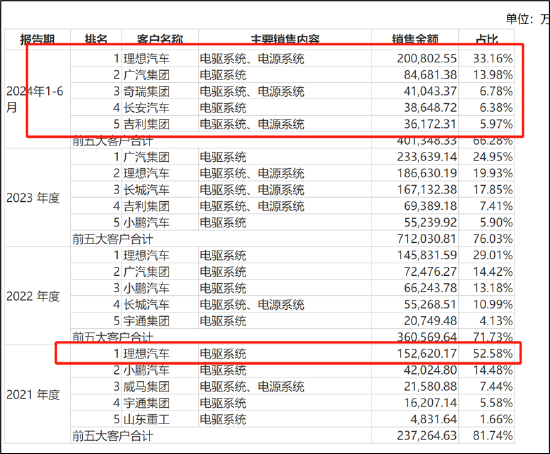Click sales amount 72,476.27

click(x=430, y=272)
